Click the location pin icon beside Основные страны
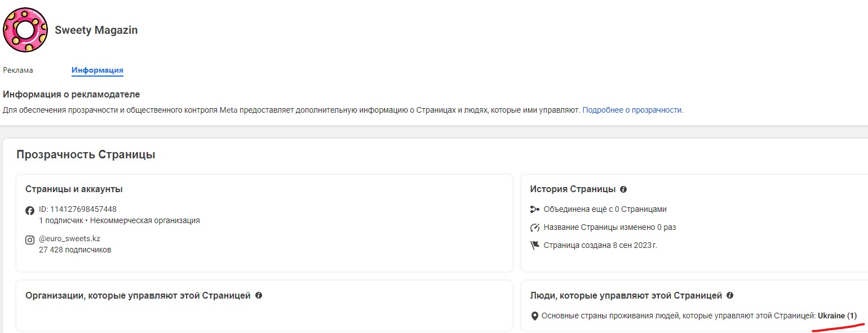The width and height of the screenshot is (868, 333). [x=535, y=316]
